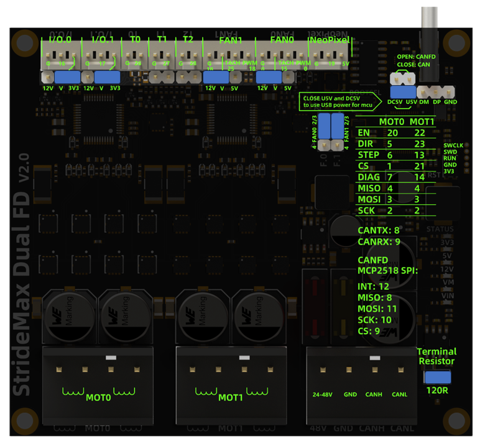This screenshot has width=485, height=448.
Task: Click the DC5V pin label
Action: 395,102
